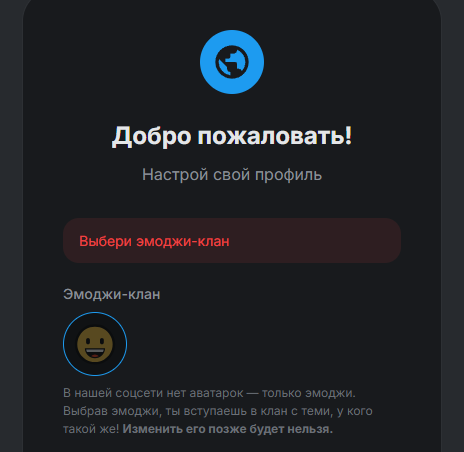Click the word 'Добро' in the heading
The height and width of the screenshot is (452, 464).
click(x=152, y=136)
